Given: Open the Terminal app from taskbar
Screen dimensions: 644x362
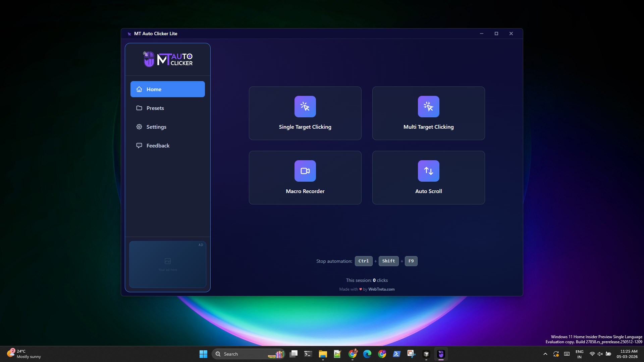Looking at the screenshot, I should (x=308, y=354).
